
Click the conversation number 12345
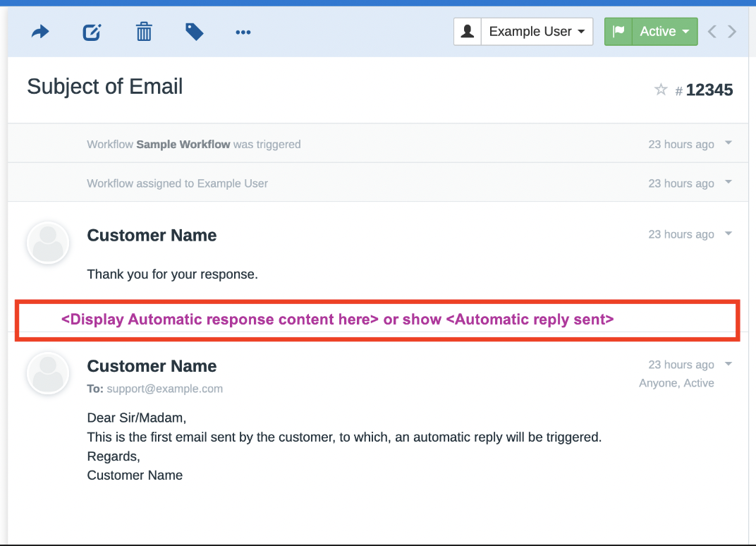(709, 90)
